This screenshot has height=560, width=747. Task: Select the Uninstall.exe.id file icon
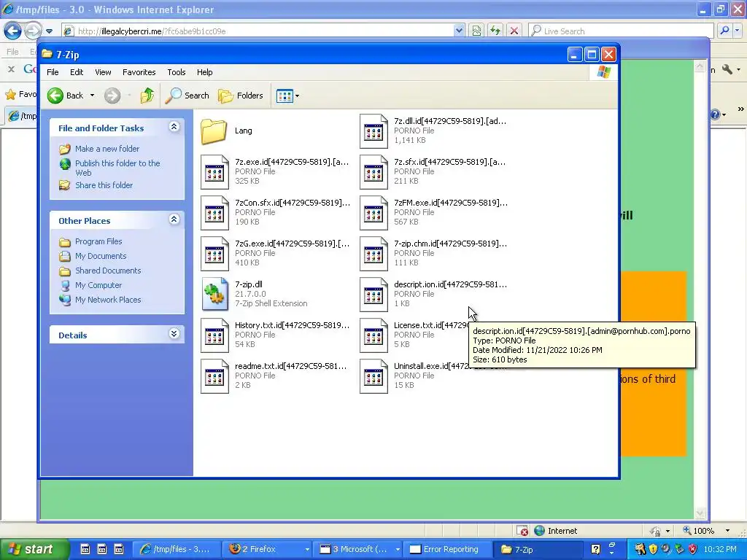[373, 376]
